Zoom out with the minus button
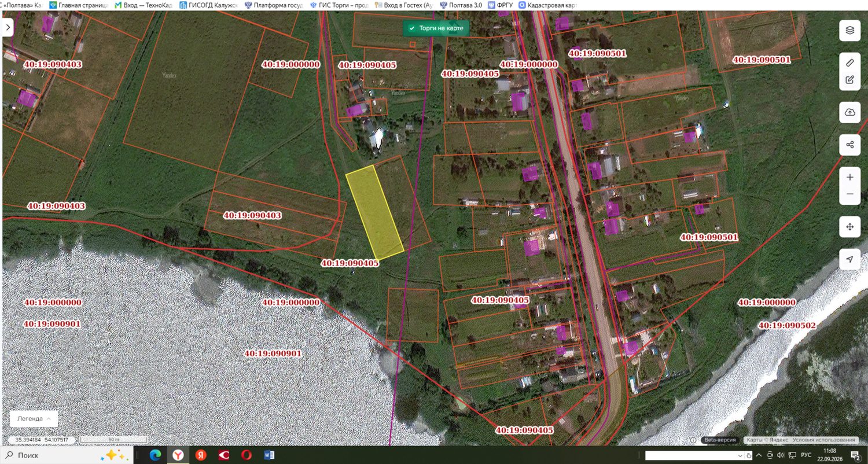Image resolution: width=868 pixels, height=464 pixels. click(849, 194)
